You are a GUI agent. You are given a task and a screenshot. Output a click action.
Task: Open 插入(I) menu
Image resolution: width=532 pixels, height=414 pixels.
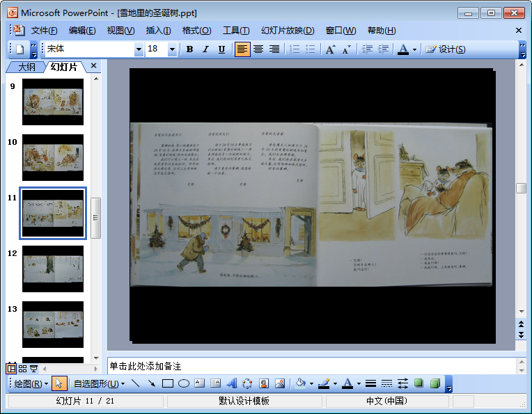pyautogui.click(x=159, y=31)
